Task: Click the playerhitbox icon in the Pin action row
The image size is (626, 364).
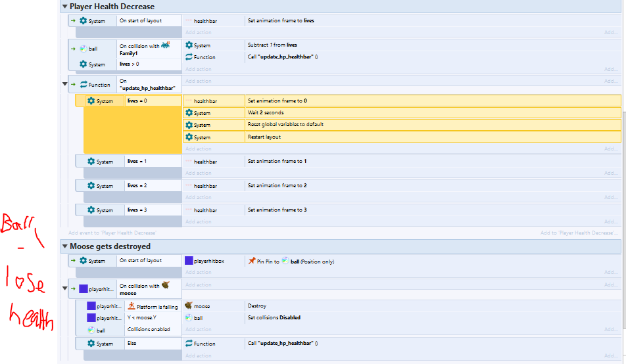Action: tap(189, 262)
